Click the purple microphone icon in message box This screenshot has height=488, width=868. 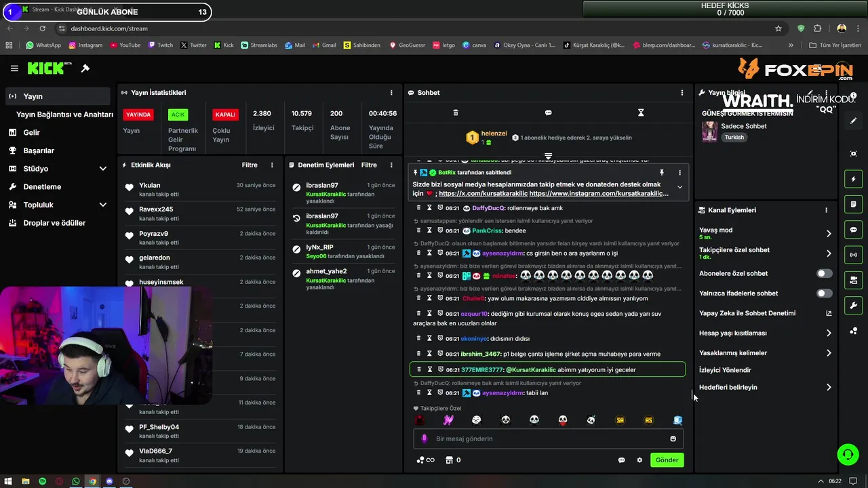click(425, 439)
